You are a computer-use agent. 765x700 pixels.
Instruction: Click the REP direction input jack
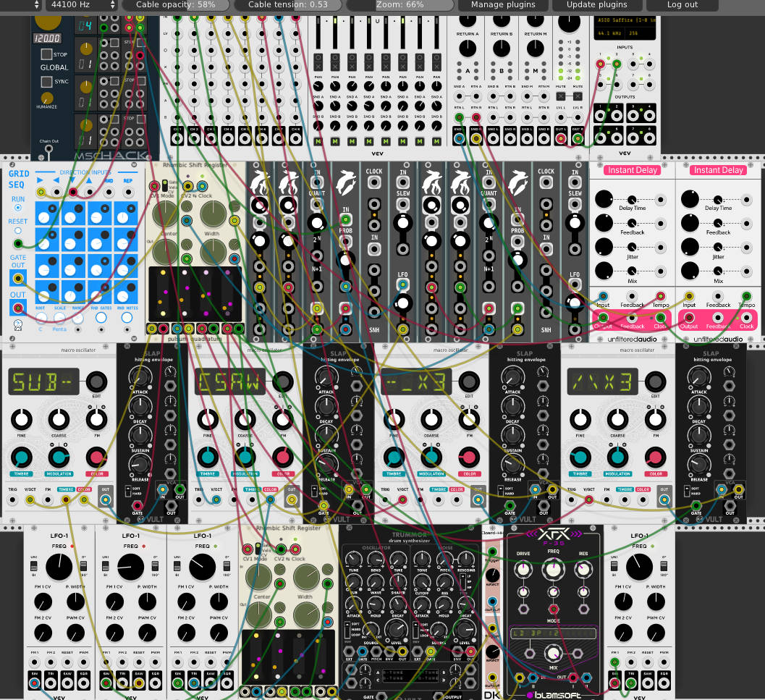[128, 193]
